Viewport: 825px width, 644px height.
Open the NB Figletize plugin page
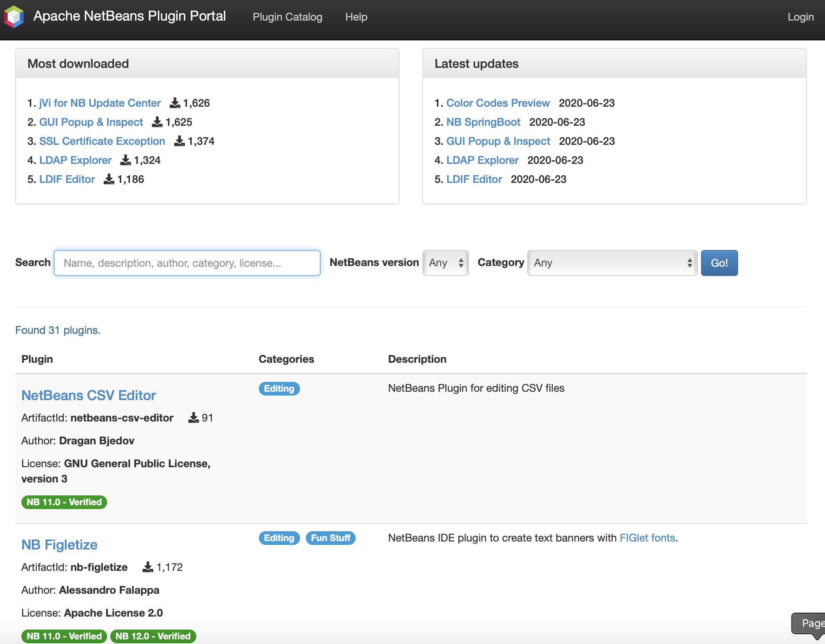59,544
